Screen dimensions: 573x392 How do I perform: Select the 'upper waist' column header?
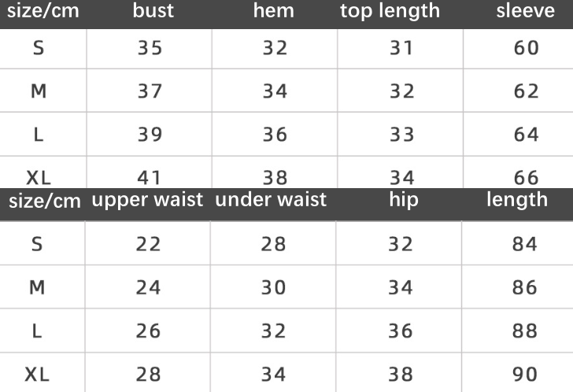(x=147, y=200)
